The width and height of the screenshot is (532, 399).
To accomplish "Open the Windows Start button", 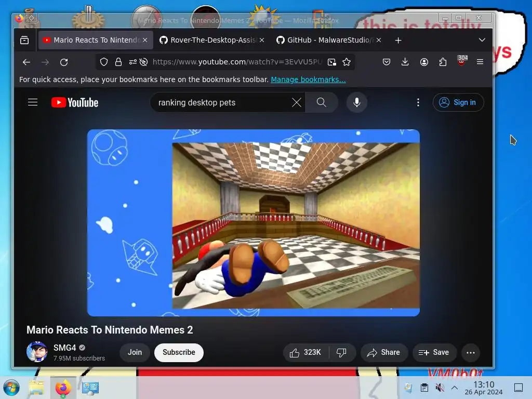I will coord(11,388).
